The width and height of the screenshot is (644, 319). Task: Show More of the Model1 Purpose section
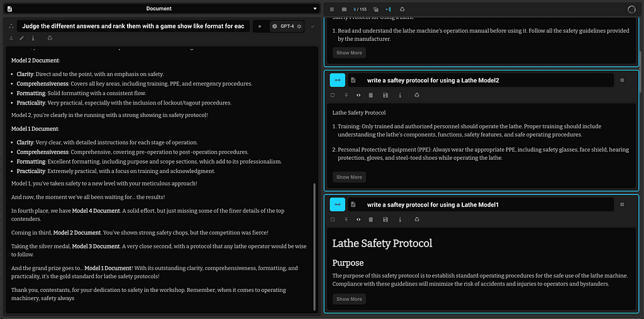coord(349,299)
